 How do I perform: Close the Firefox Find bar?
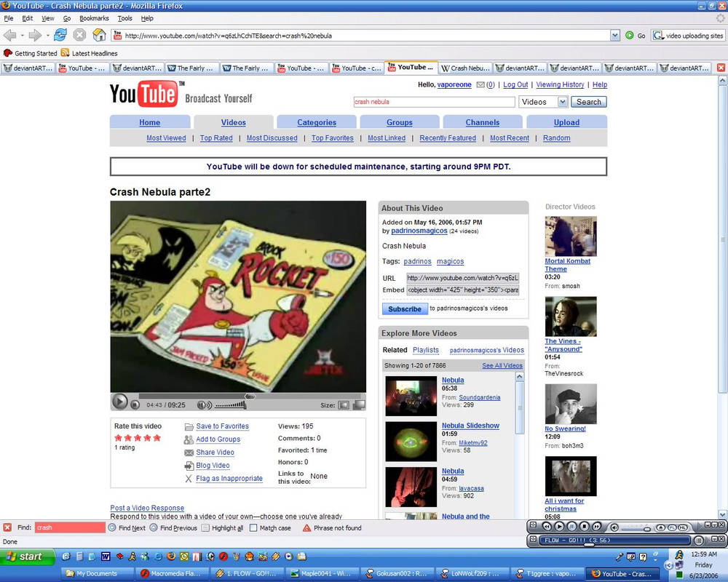pyautogui.click(x=7, y=527)
